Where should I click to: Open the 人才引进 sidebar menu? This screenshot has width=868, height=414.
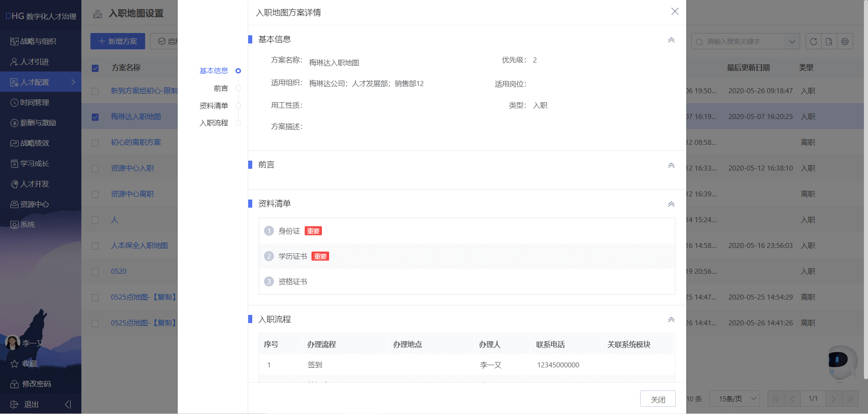click(34, 62)
